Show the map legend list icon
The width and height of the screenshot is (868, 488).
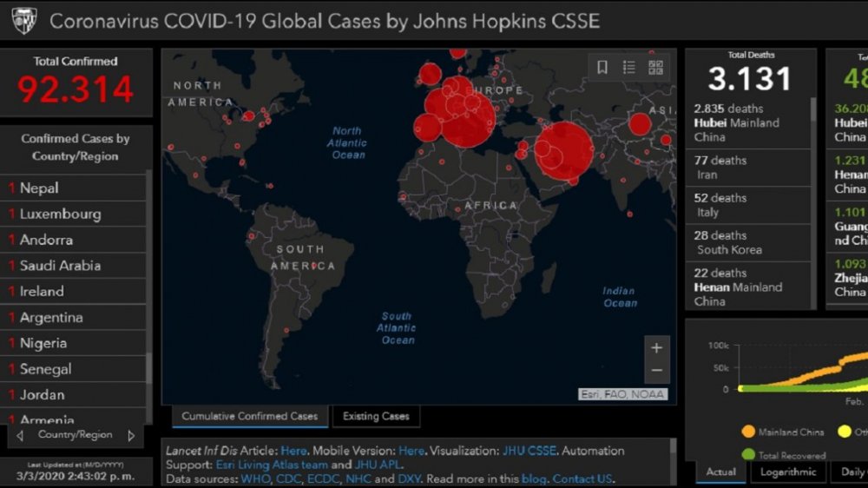[628, 67]
